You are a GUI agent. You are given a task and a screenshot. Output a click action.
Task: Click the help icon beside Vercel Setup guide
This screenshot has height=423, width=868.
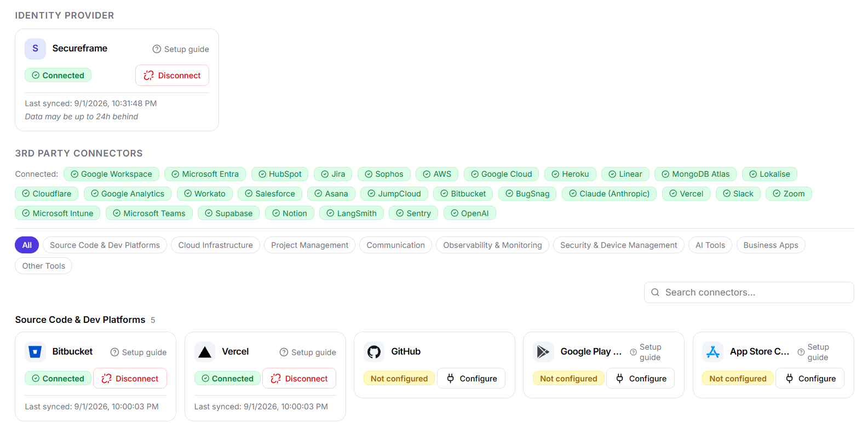coord(284,352)
